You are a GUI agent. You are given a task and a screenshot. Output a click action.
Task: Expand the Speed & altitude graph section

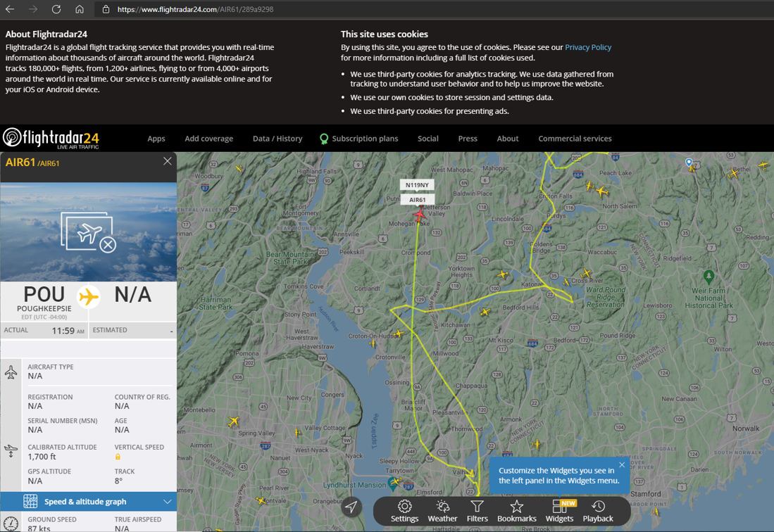(x=88, y=502)
